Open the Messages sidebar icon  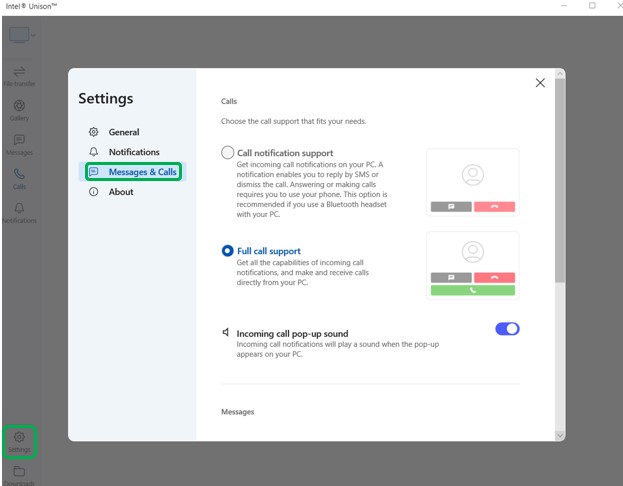(x=19, y=142)
